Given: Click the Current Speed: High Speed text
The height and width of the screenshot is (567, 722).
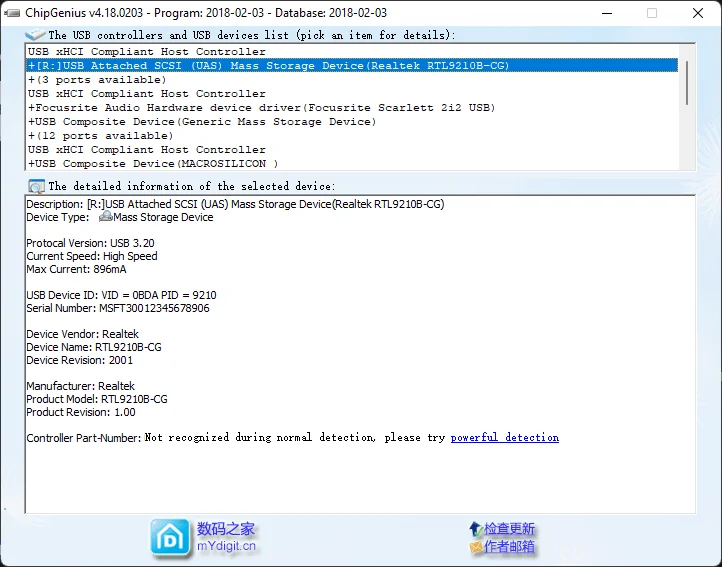Looking at the screenshot, I should tap(92, 256).
